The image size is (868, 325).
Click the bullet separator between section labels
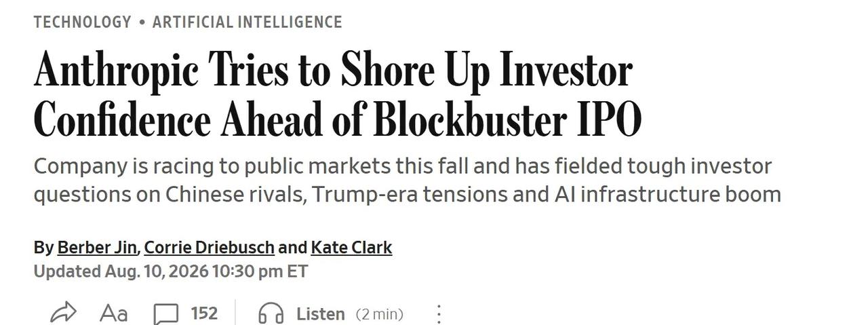pyautogui.click(x=142, y=22)
